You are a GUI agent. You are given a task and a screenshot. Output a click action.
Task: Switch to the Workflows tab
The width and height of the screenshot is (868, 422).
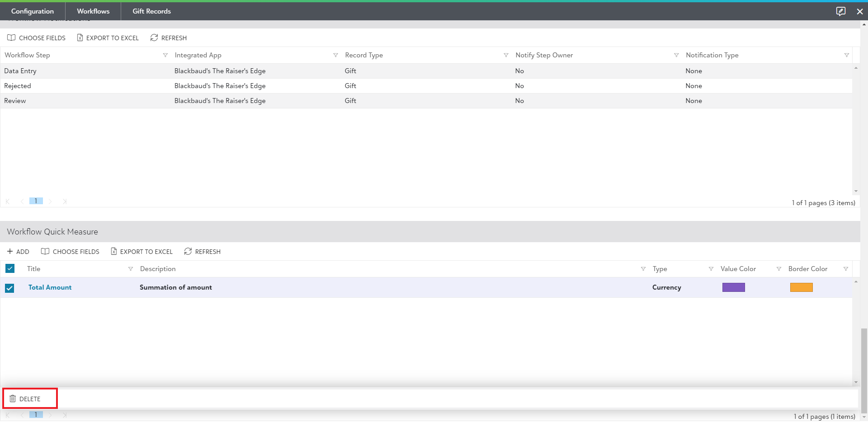(x=93, y=11)
